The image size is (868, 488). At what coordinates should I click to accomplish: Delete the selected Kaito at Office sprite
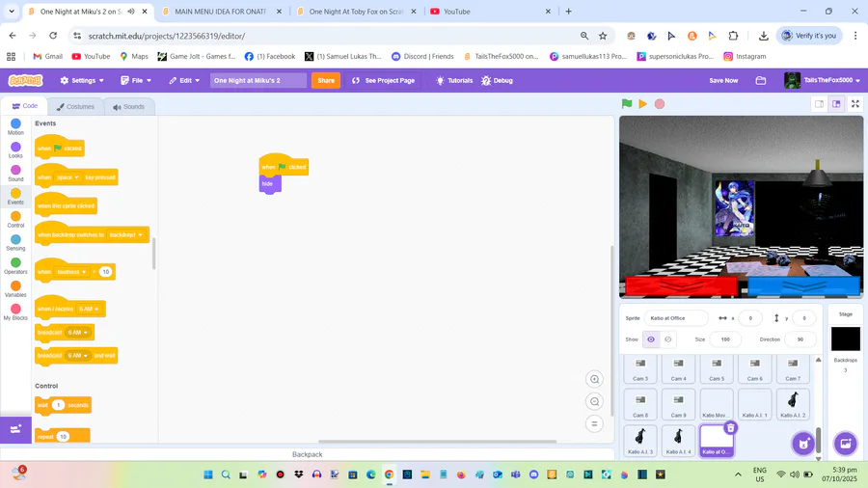[x=731, y=427]
